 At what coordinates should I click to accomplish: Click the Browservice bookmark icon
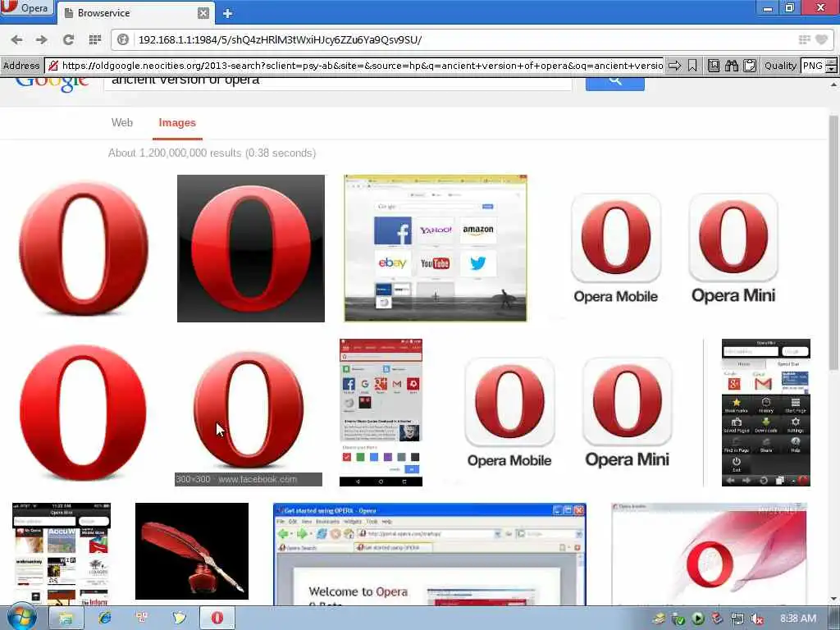click(x=692, y=66)
